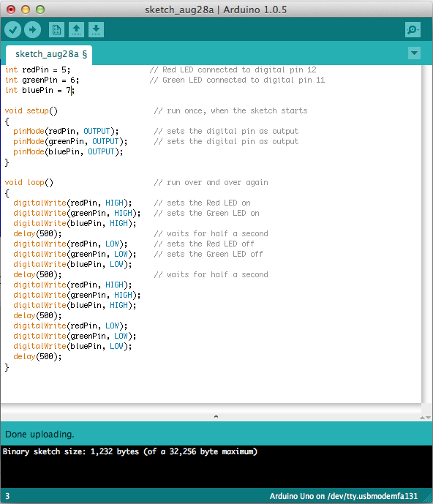433x504 pixels.
Task: Click 'void setup()' declaration
Action: point(31,111)
